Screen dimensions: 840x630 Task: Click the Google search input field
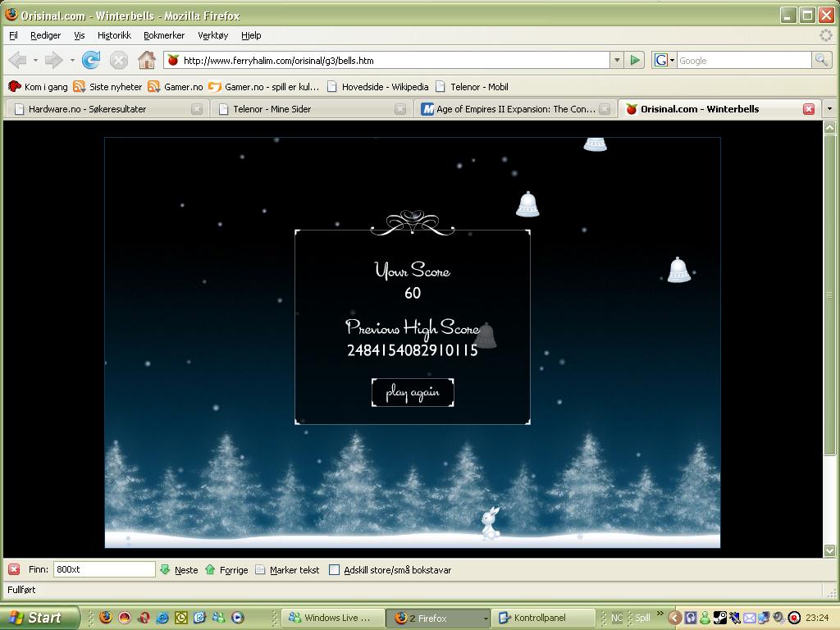[x=744, y=60]
